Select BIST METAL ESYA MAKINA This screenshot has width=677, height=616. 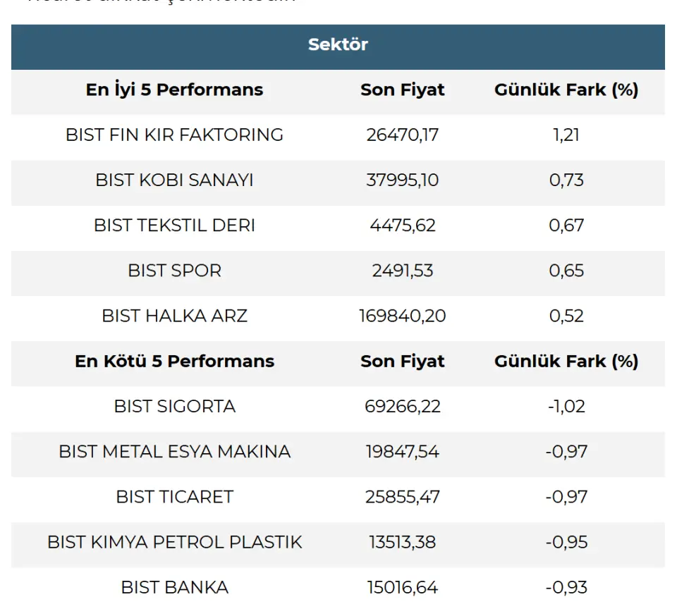point(174,452)
